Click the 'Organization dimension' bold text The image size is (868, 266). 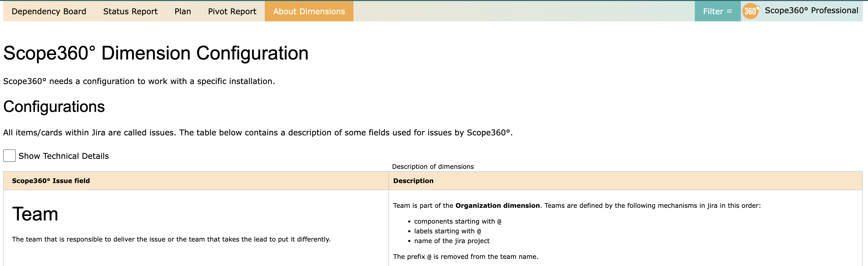497,206
